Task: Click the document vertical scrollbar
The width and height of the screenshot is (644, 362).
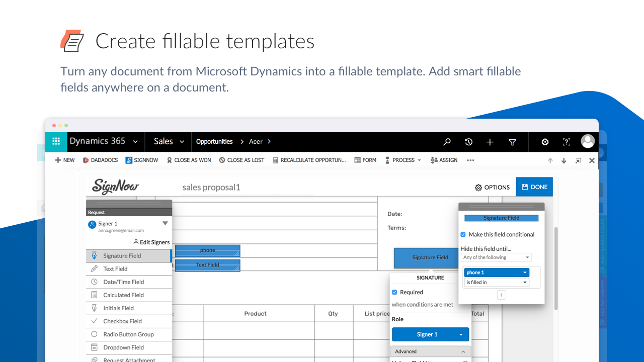Action: click(555, 268)
